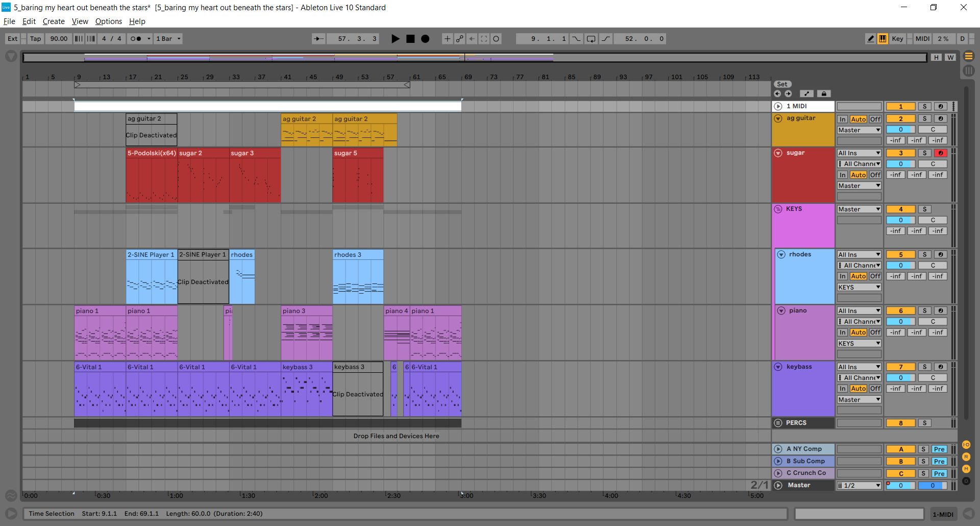This screenshot has height=526, width=980.
Task: Click the Tap tempo button
Action: coord(35,39)
